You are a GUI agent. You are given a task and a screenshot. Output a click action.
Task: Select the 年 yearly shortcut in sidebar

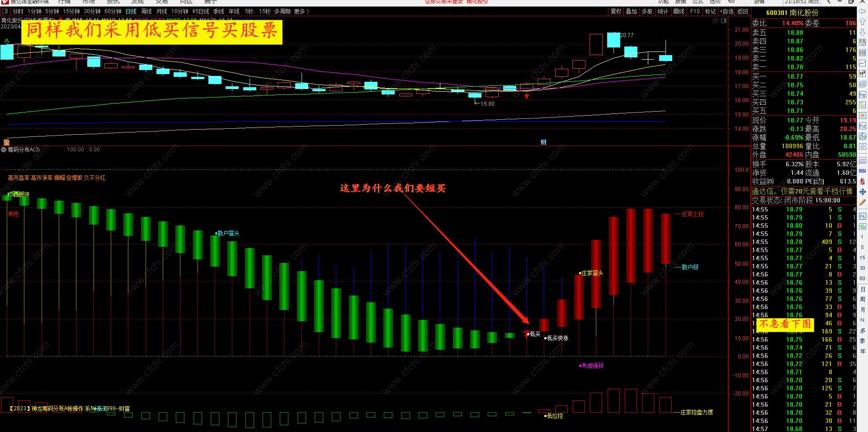tap(863, 351)
